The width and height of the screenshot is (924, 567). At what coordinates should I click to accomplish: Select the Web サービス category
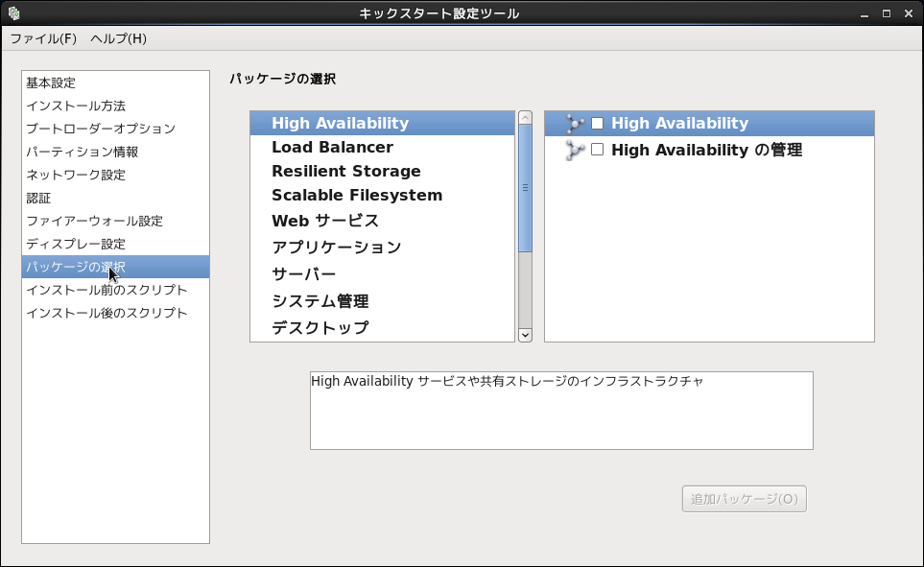pyautogui.click(x=324, y=221)
